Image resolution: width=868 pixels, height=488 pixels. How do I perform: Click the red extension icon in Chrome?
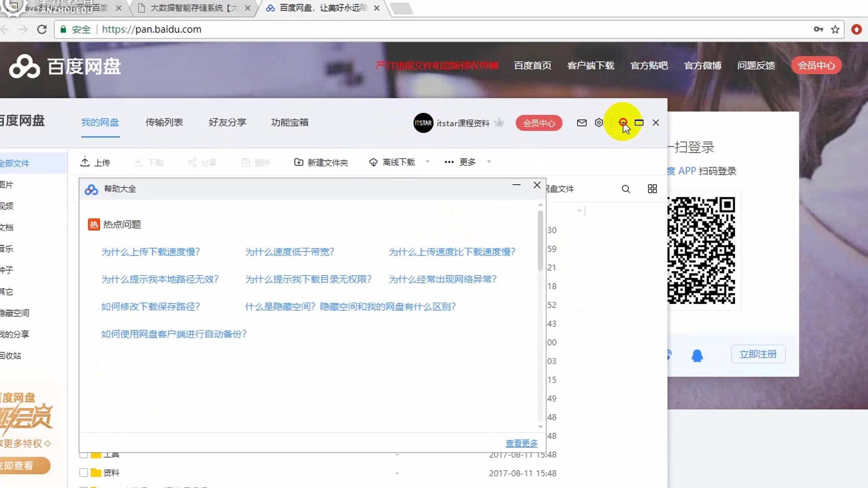point(856,29)
